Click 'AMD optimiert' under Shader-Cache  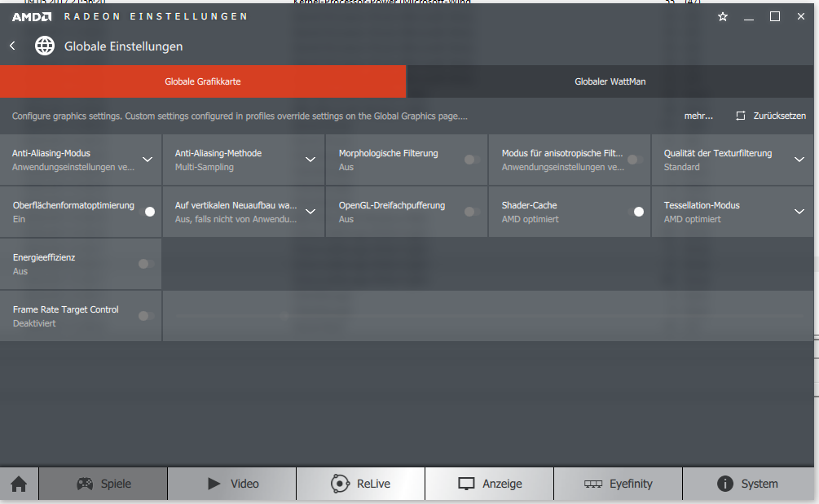click(x=531, y=219)
